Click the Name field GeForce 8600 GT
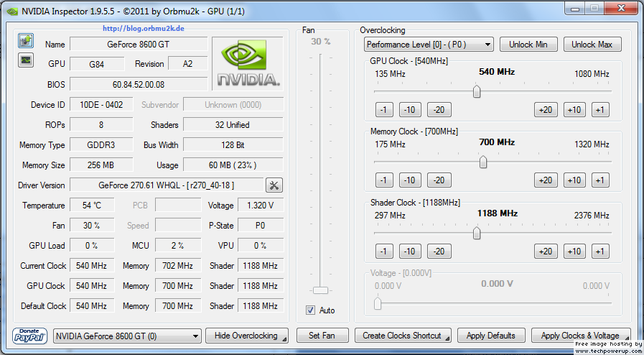Viewport: 644px width, 355px height. click(139, 44)
